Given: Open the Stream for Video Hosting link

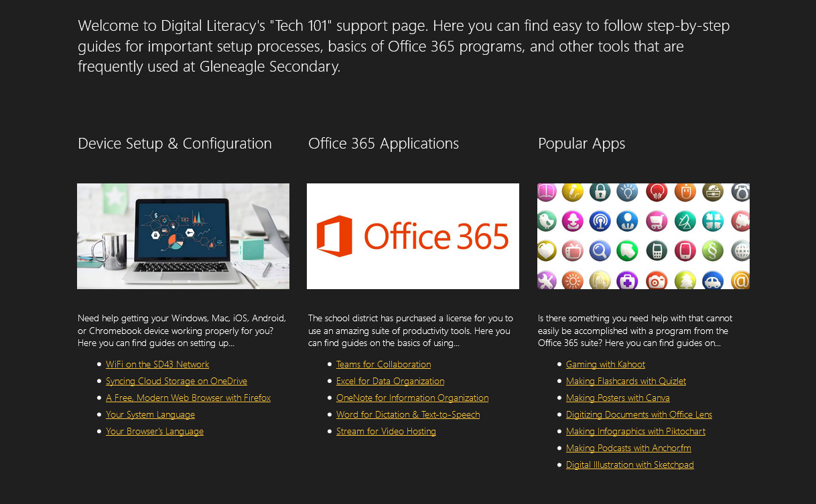Looking at the screenshot, I should point(386,431).
